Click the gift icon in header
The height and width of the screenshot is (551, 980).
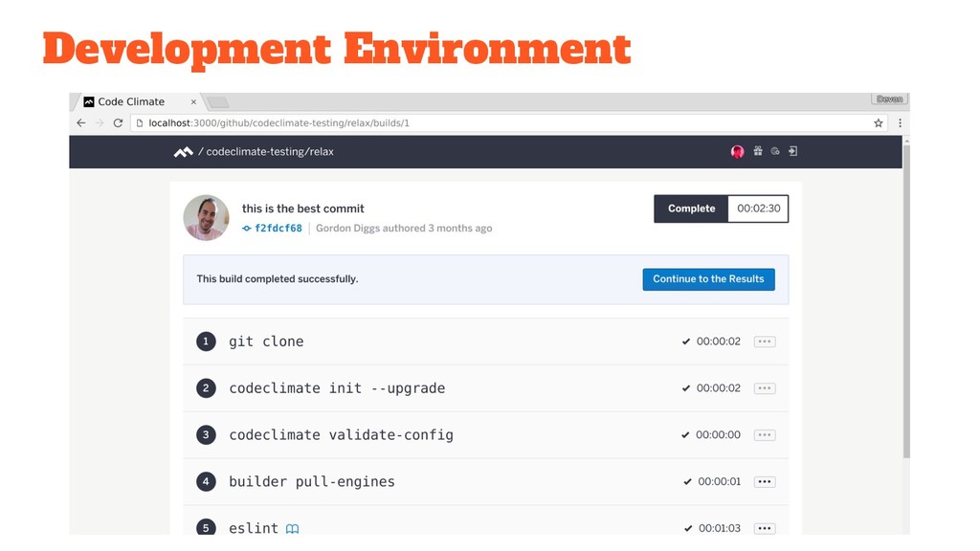tap(758, 151)
